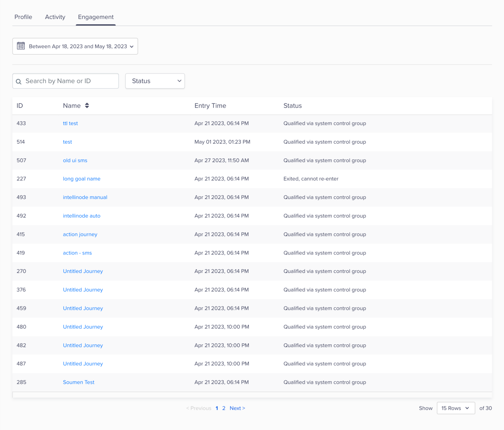The width and height of the screenshot is (504, 430).
Task: Switch to the Activity tab
Action: tap(55, 17)
